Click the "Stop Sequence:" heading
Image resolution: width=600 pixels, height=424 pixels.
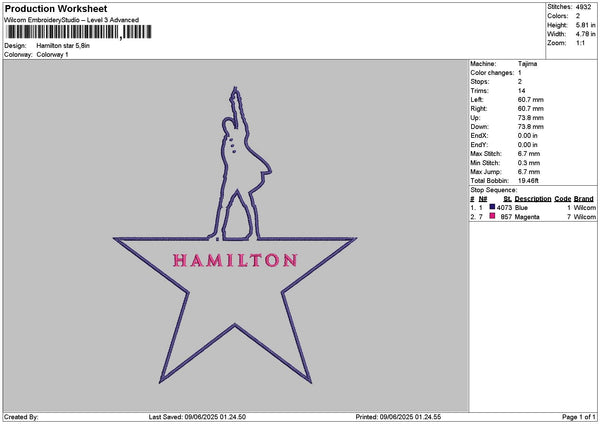[494, 190]
